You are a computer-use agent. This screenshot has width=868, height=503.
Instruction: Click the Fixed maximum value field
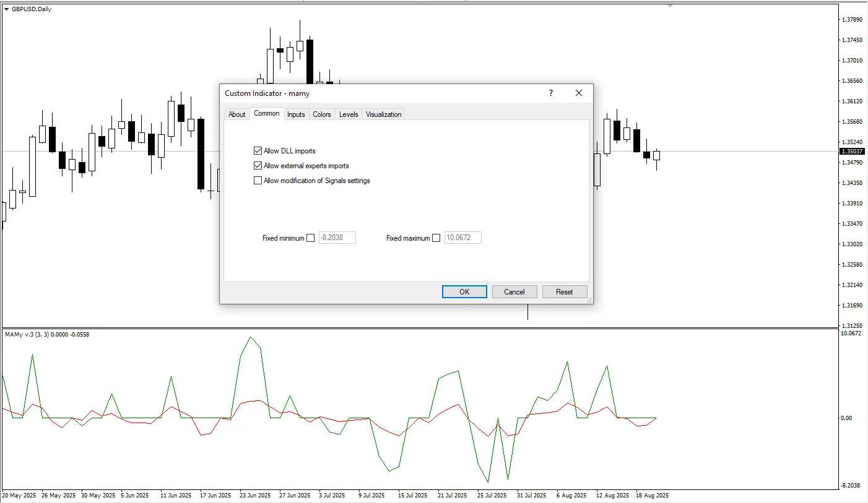pyautogui.click(x=462, y=238)
